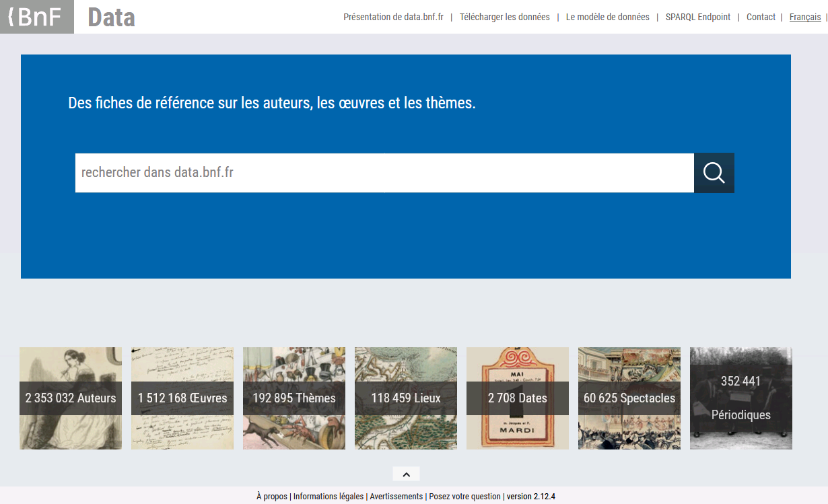Click the 'À propos' footer link
828x504 pixels.
click(272, 497)
